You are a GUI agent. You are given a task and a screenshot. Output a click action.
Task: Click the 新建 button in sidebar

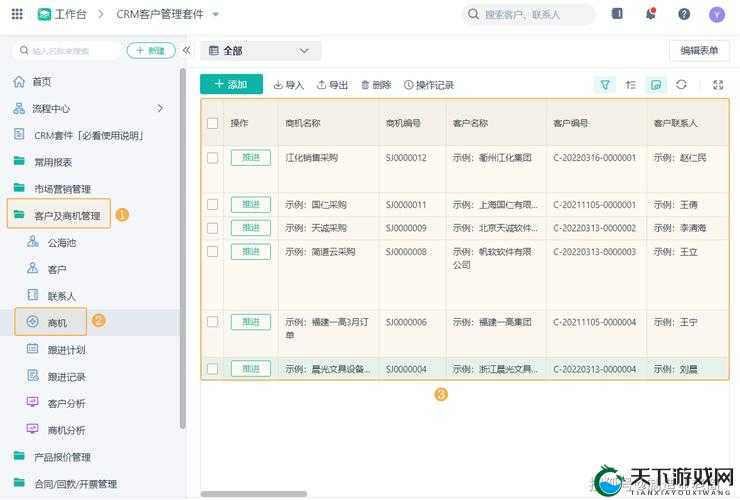(x=151, y=51)
